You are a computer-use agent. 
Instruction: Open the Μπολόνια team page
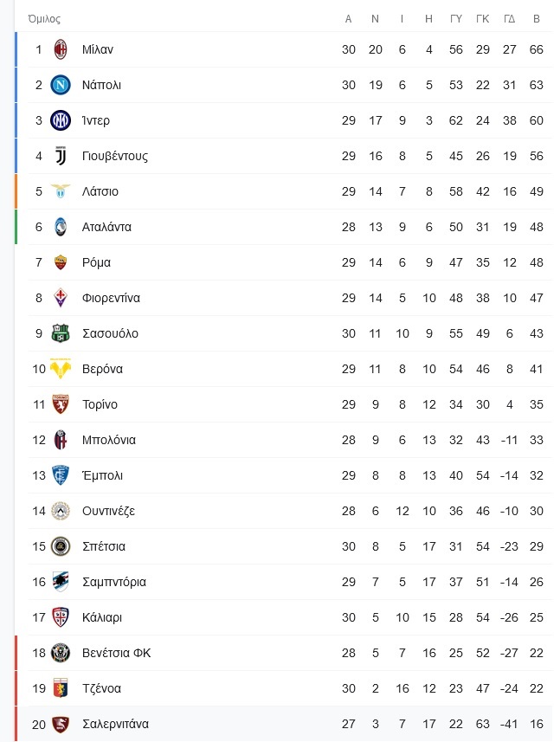[x=109, y=440]
